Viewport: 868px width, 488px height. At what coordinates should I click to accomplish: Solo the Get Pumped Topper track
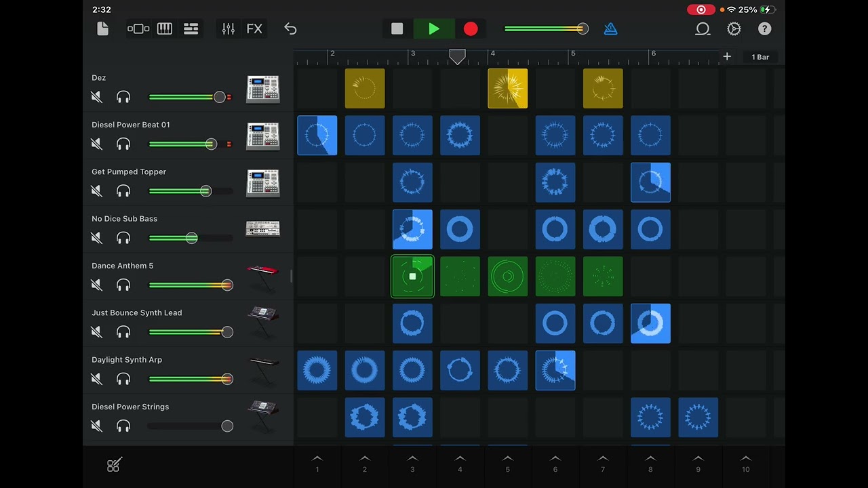tap(123, 191)
